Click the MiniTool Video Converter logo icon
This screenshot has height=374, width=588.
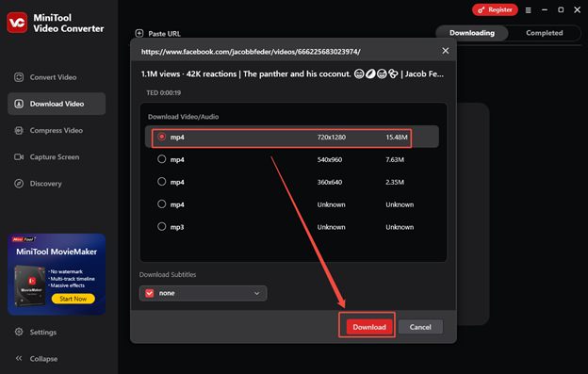click(17, 23)
